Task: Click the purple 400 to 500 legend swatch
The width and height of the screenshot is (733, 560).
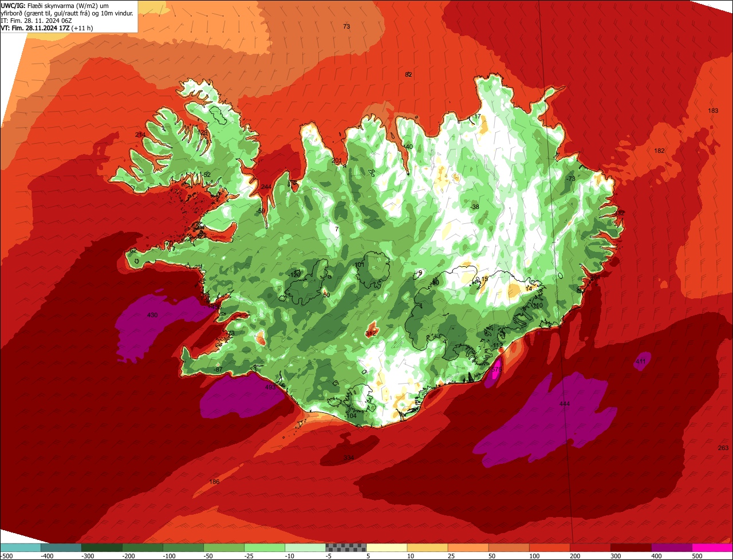Action: coord(671,547)
